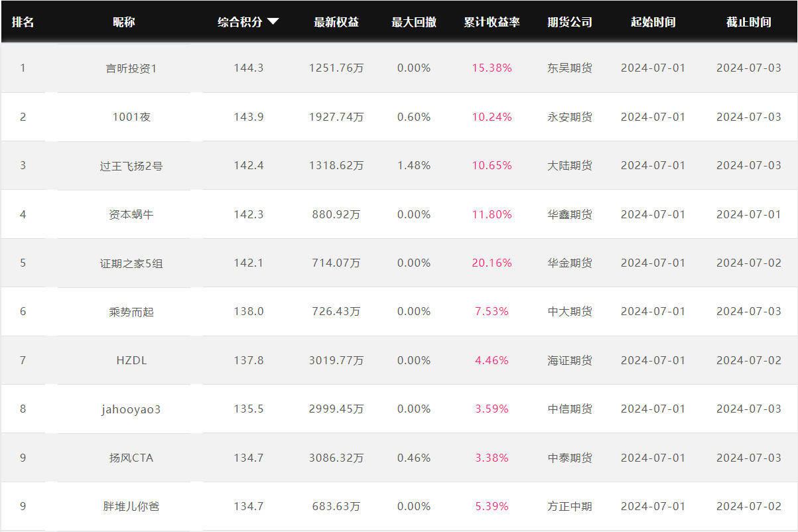Click the 726.43万 equity value
798x532 pixels.
coord(336,311)
